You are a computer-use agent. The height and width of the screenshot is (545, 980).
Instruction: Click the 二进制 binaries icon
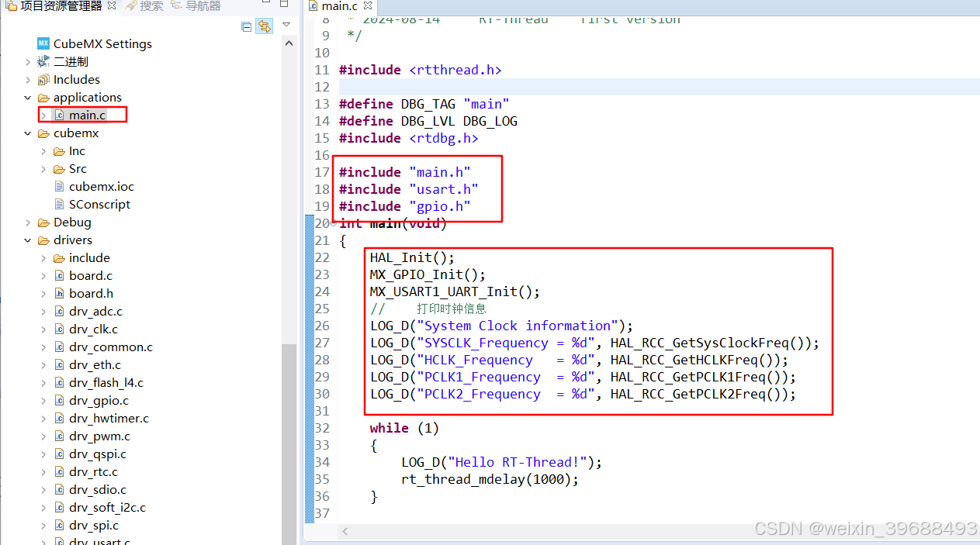(x=43, y=61)
